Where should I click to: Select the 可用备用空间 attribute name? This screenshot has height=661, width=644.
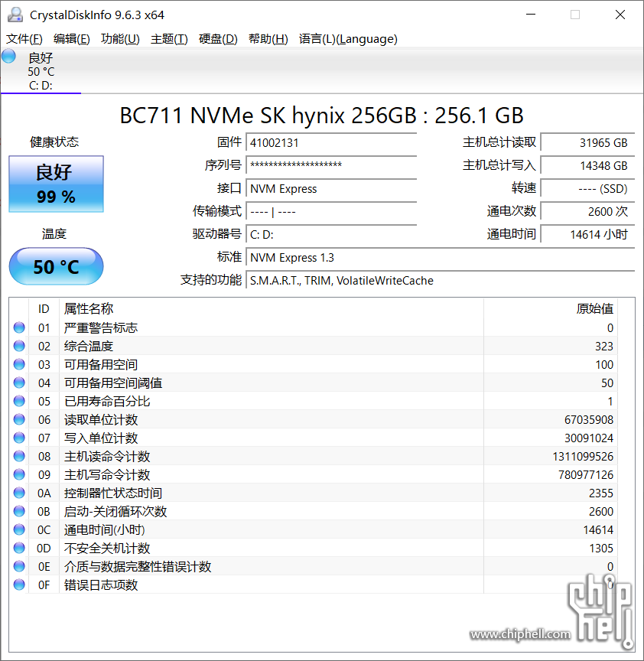(x=101, y=364)
